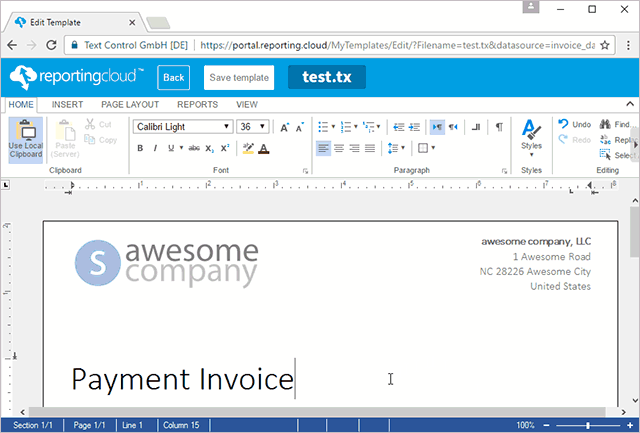Open the font name combo box

183,127
